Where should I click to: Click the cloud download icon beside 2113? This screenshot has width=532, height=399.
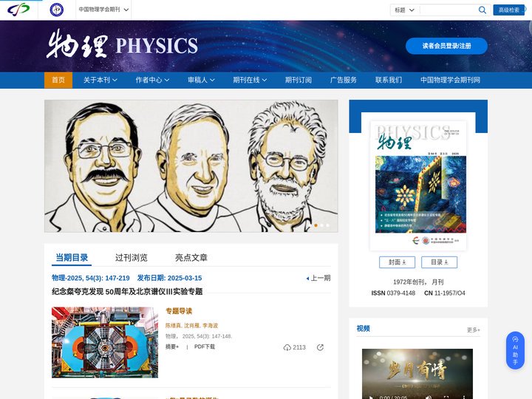[287, 347]
